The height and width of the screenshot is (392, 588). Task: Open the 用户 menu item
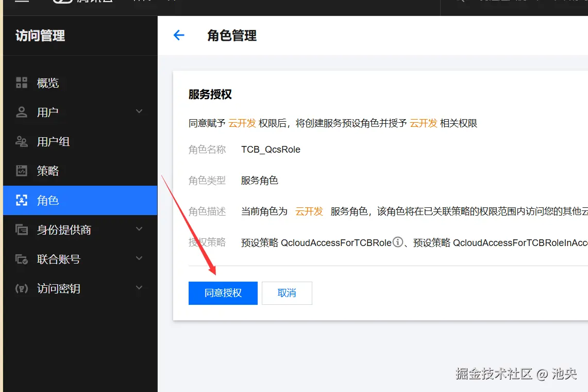click(80, 112)
